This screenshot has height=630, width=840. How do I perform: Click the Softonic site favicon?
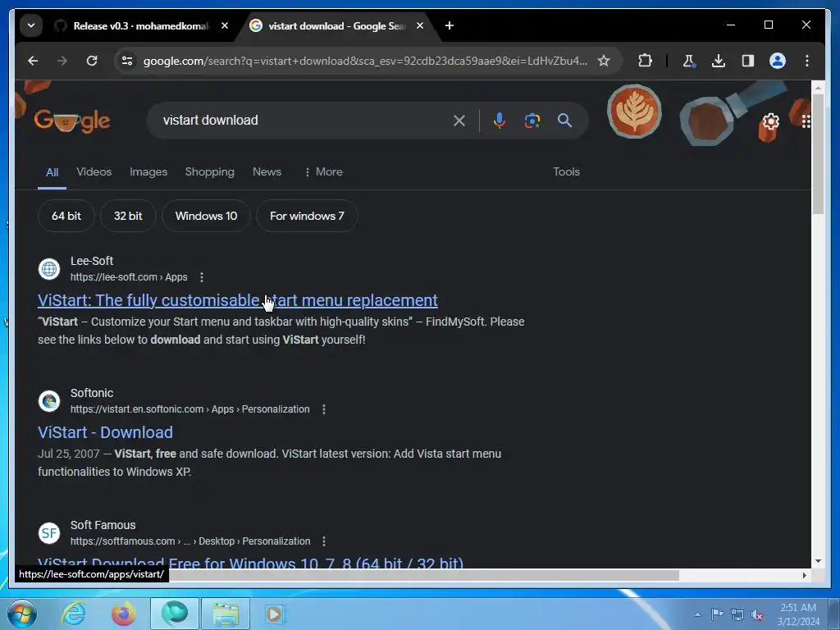click(x=49, y=400)
